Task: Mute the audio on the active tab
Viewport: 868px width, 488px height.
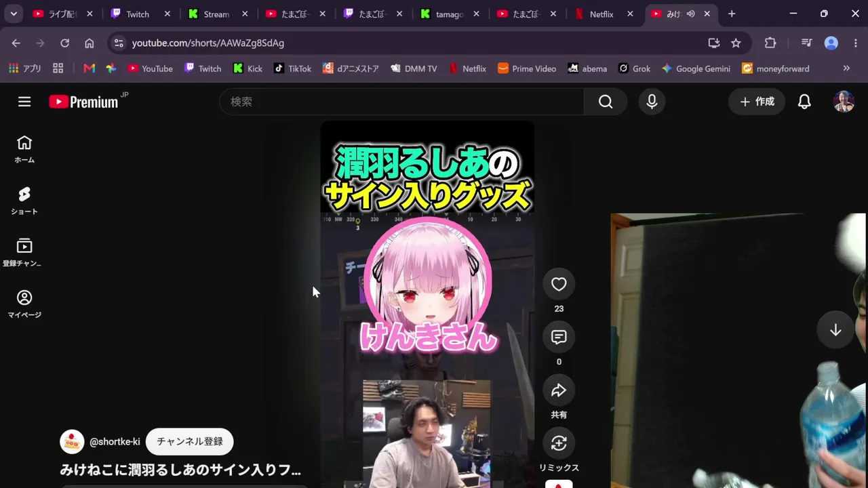Action: pos(691,14)
